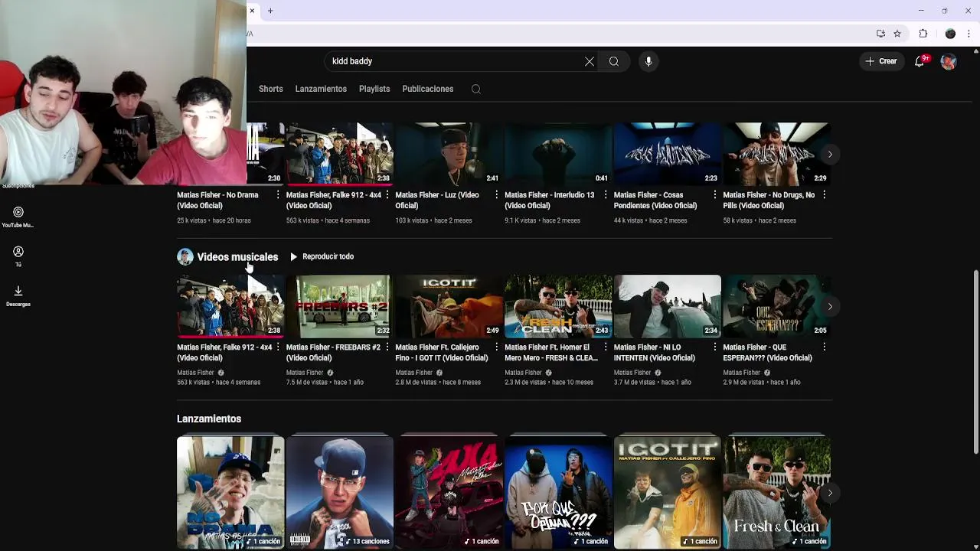
Task: Open options menu for NI LO INTENTEN video
Action: pos(715,347)
